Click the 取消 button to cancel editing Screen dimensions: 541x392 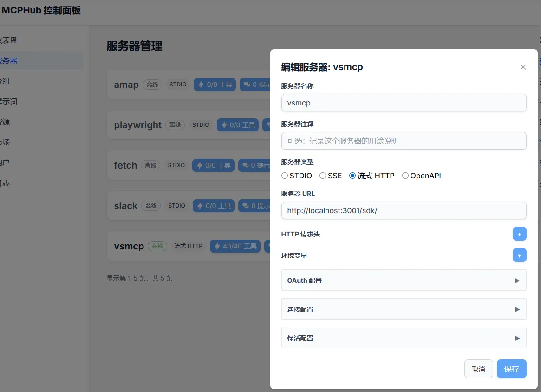pos(478,368)
